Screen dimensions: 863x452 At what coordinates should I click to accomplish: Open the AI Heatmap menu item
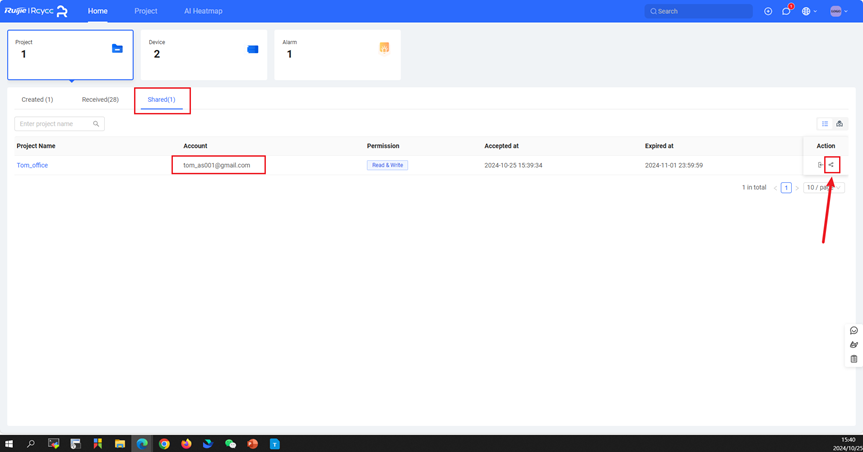tap(203, 11)
